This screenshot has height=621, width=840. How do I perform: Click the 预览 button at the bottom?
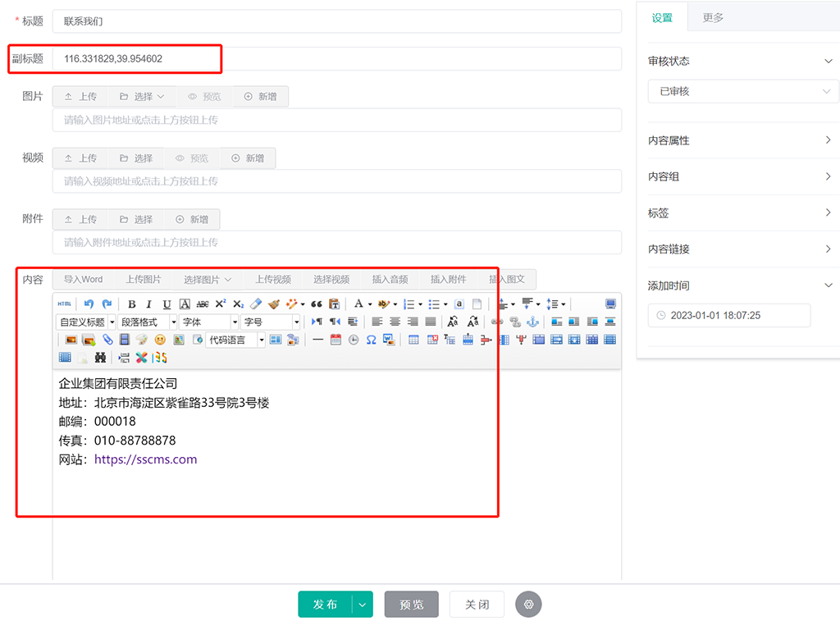[x=411, y=605]
